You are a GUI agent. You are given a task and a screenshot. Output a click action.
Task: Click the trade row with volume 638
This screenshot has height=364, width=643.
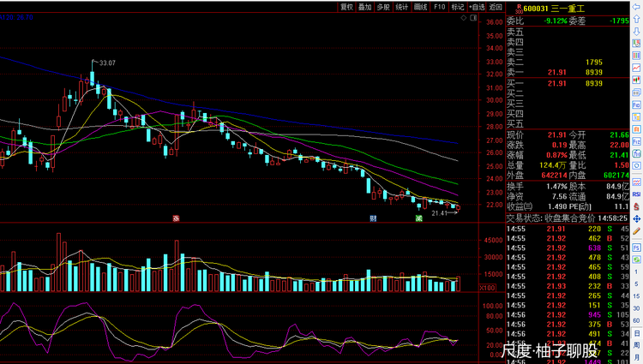[x=568, y=248]
